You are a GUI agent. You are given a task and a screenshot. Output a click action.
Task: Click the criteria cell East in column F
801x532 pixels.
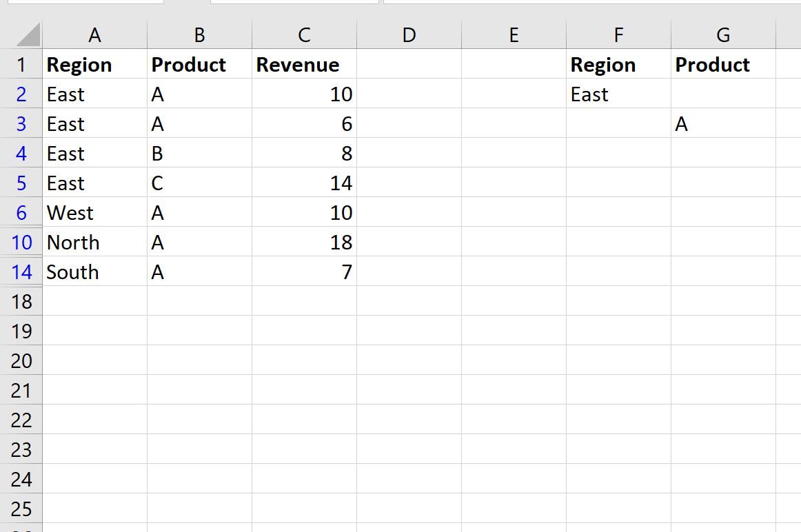[x=618, y=94]
